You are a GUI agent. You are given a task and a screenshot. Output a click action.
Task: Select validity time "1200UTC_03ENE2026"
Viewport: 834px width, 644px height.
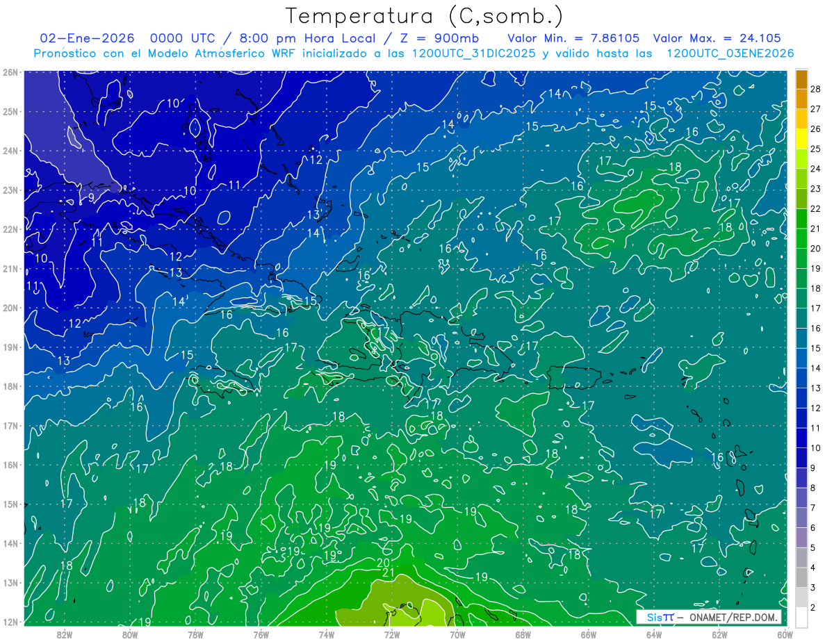point(730,53)
